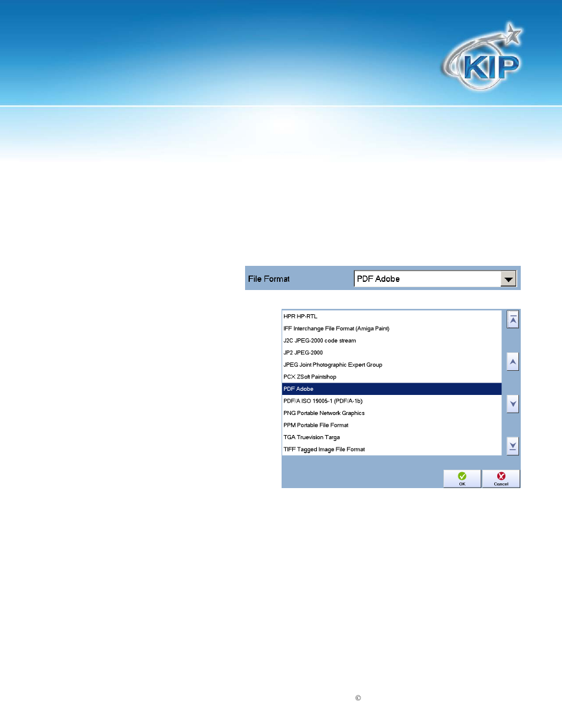Select JPEG Joint Photographic Expert Group
Screen dimensions: 562x728
[392, 365]
